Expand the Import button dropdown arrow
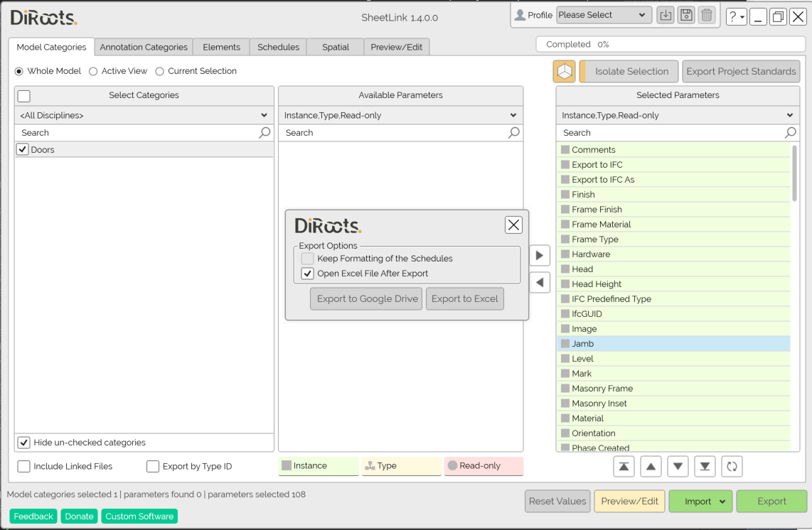Image resolution: width=812 pixels, height=530 pixels. 722,501
